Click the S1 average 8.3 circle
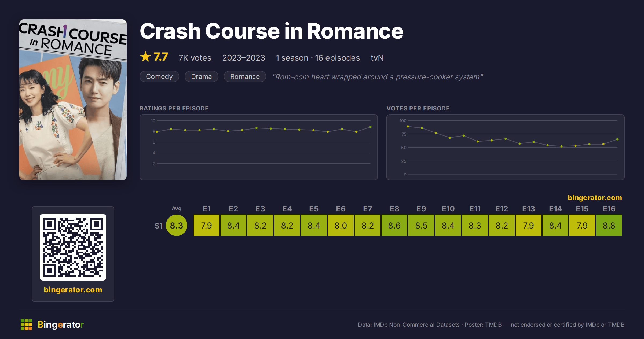 tap(177, 225)
